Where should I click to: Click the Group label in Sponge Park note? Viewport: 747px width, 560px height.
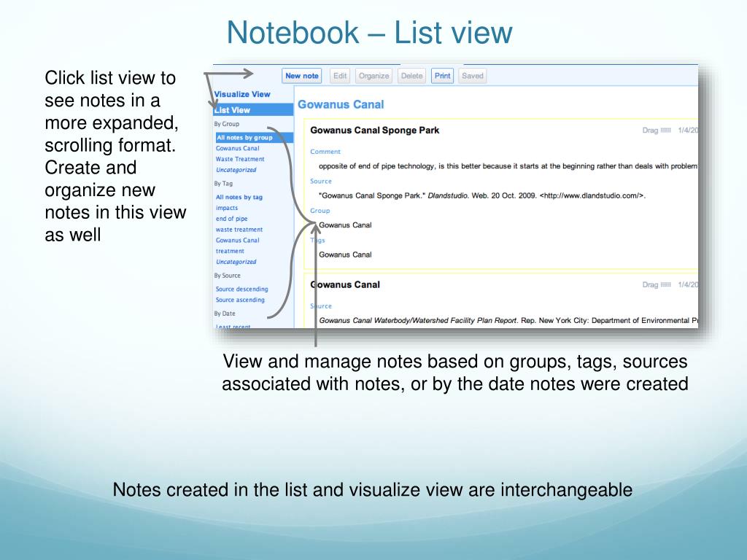[x=320, y=211]
